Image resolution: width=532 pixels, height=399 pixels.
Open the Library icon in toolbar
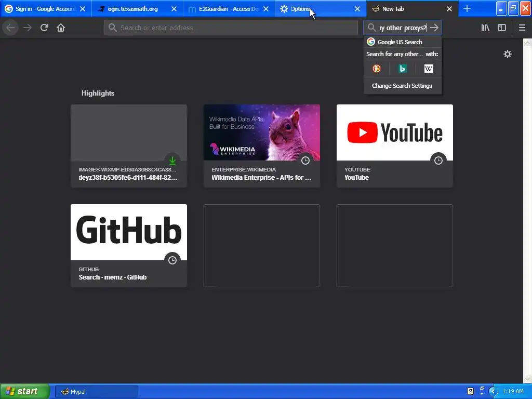[485, 28]
